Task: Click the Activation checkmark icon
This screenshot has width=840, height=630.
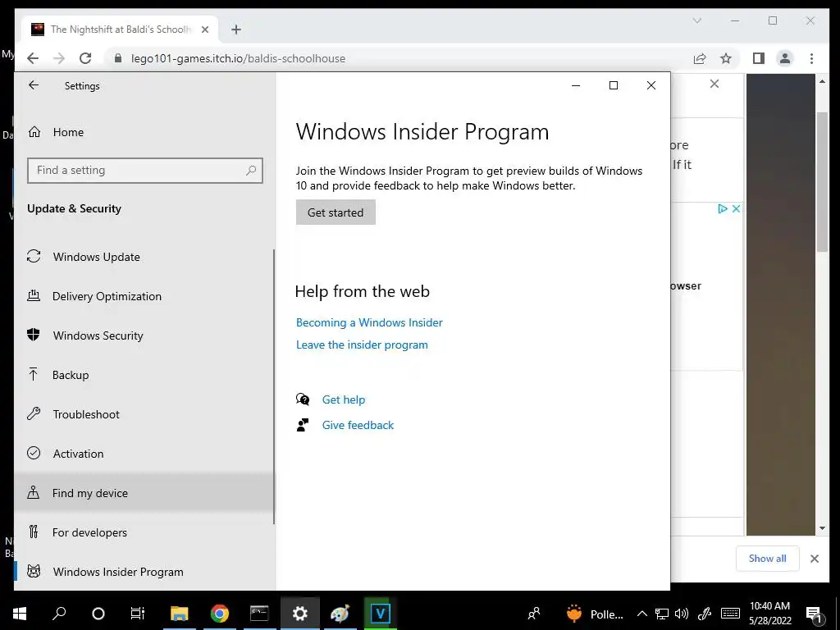Action: 34,453
